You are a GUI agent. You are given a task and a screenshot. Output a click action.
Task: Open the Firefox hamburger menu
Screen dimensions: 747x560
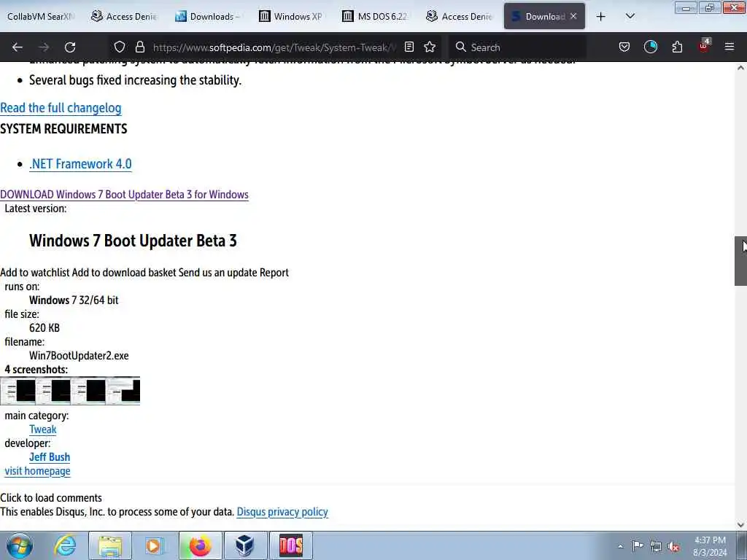pyautogui.click(x=729, y=47)
